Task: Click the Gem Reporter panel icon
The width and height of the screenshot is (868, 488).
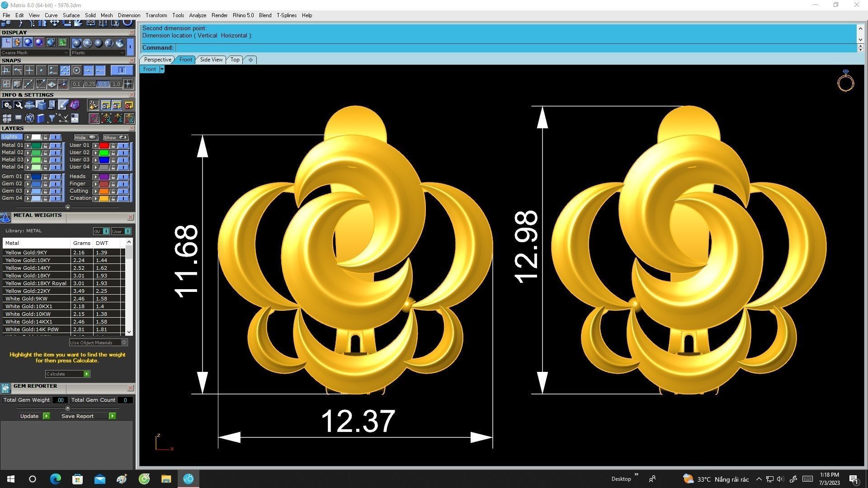Action: point(5,388)
